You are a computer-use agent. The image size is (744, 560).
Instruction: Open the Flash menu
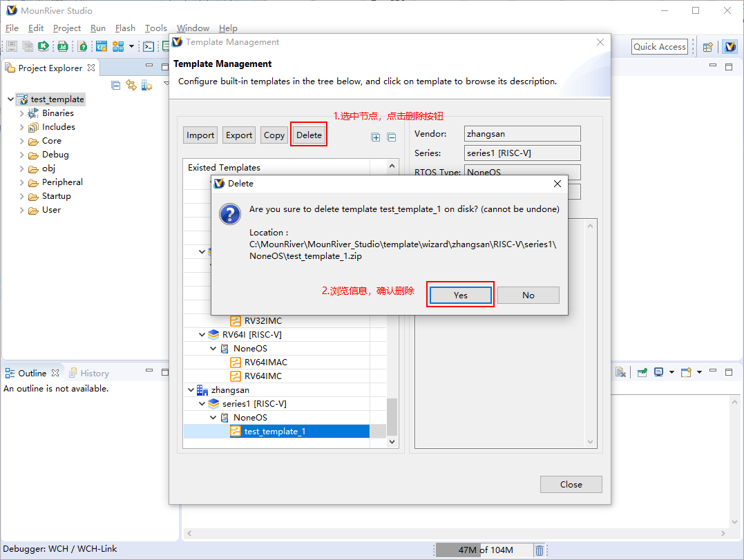(x=125, y=28)
